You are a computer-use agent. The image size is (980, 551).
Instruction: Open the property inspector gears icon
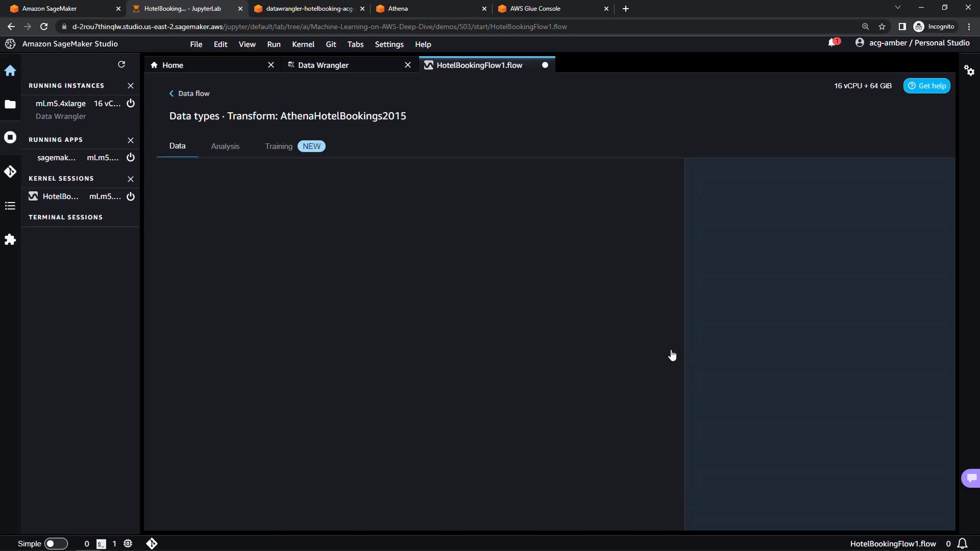coord(969,70)
